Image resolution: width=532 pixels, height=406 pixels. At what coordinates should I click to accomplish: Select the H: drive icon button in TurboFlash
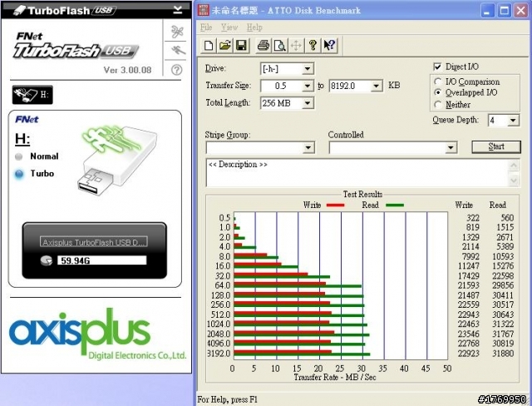click(32, 94)
